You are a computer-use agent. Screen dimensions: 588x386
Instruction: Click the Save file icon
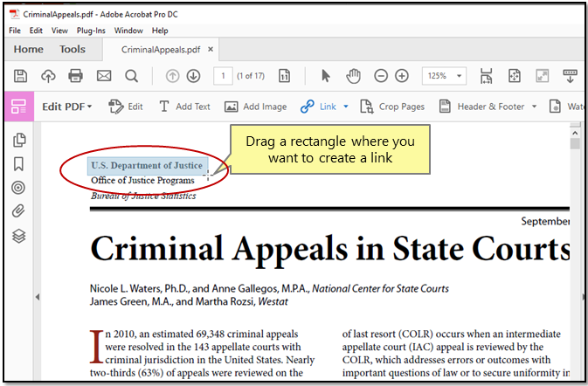coord(20,76)
